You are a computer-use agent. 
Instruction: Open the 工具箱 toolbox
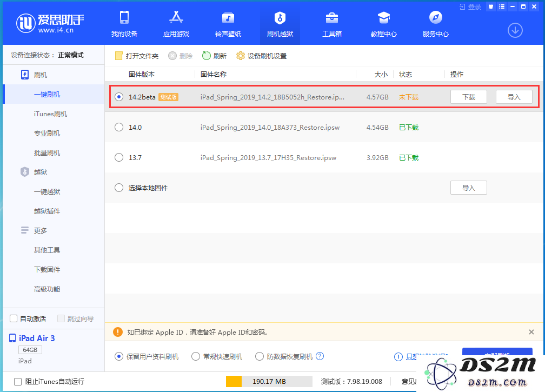coord(332,24)
